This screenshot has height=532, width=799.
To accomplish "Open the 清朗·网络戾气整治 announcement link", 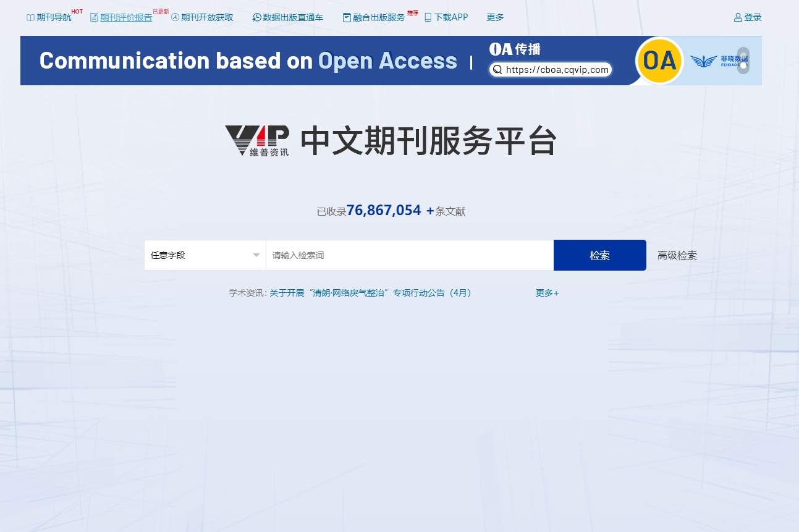I will [371, 293].
